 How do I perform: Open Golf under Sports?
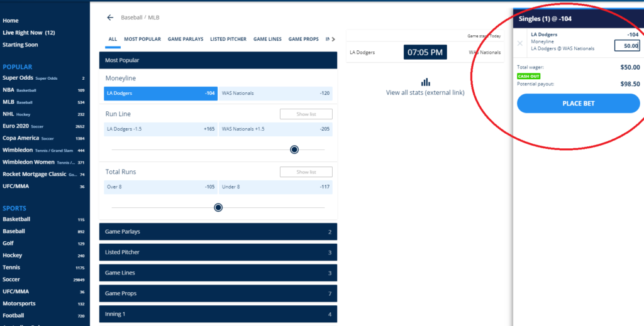(x=43, y=243)
